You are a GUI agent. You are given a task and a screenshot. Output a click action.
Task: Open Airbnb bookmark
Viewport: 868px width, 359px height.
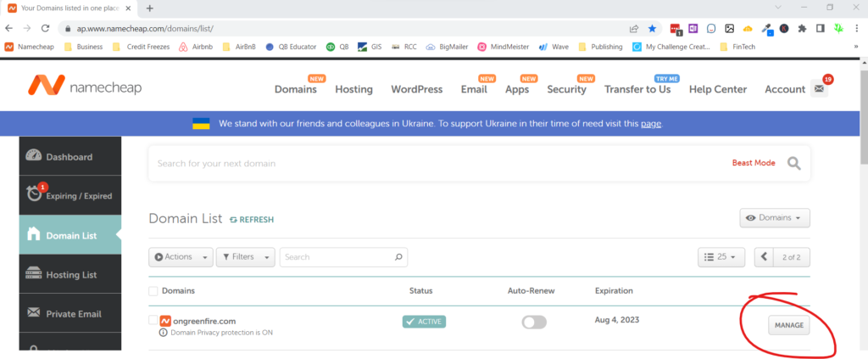[196, 47]
